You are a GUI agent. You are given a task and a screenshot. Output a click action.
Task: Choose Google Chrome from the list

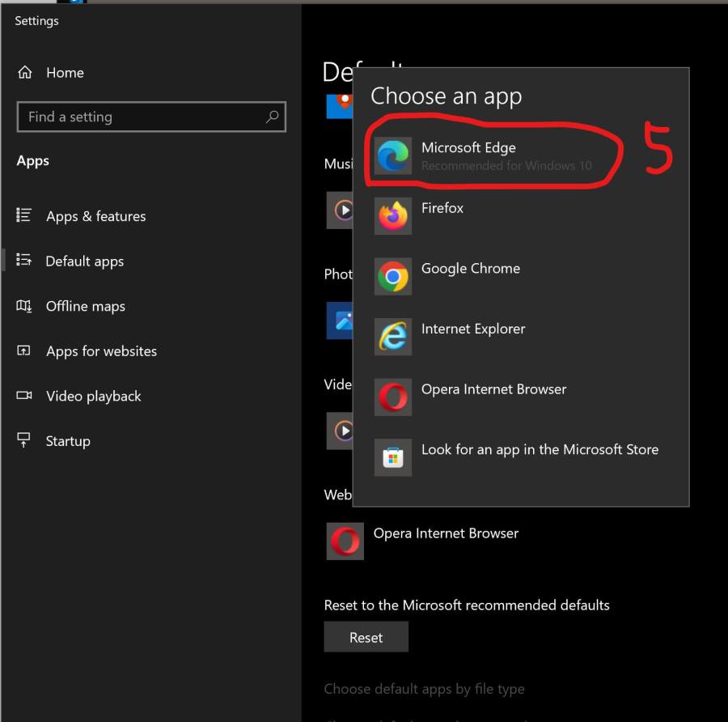(470, 269)
